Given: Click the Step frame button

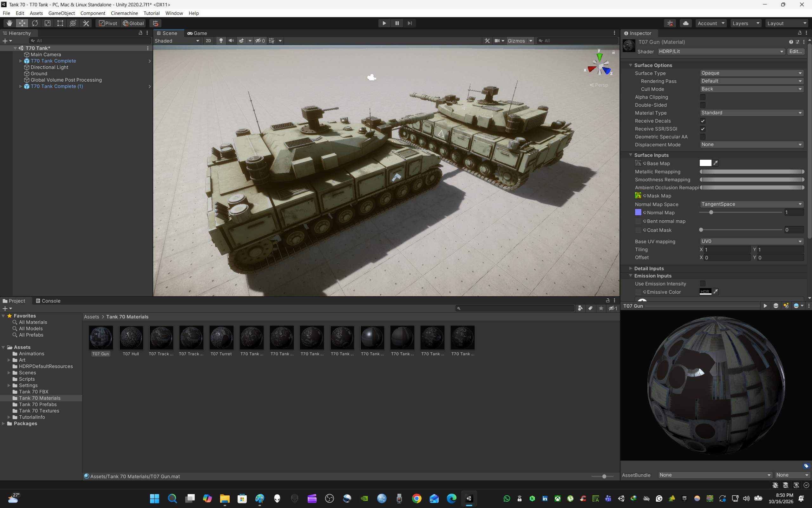Looking at the screenshot, I should click(410, 23).
